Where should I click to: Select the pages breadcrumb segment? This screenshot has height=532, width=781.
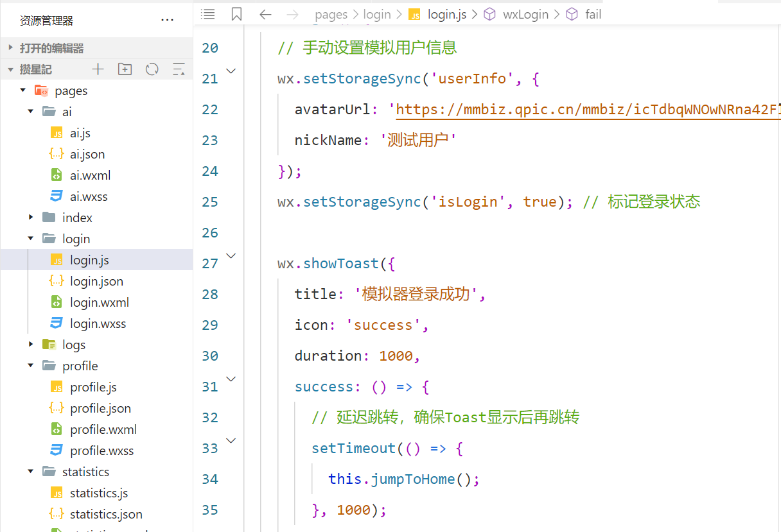click(331, 14)
